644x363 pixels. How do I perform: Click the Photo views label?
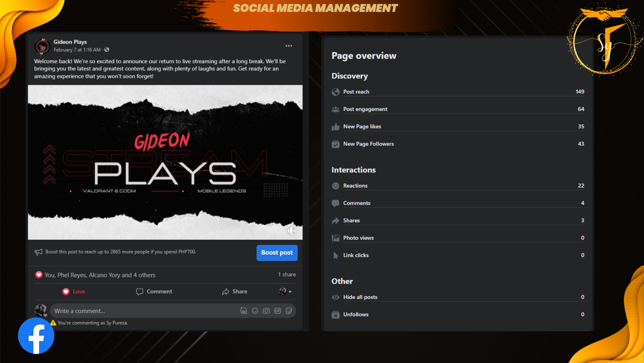click(359, 238)
